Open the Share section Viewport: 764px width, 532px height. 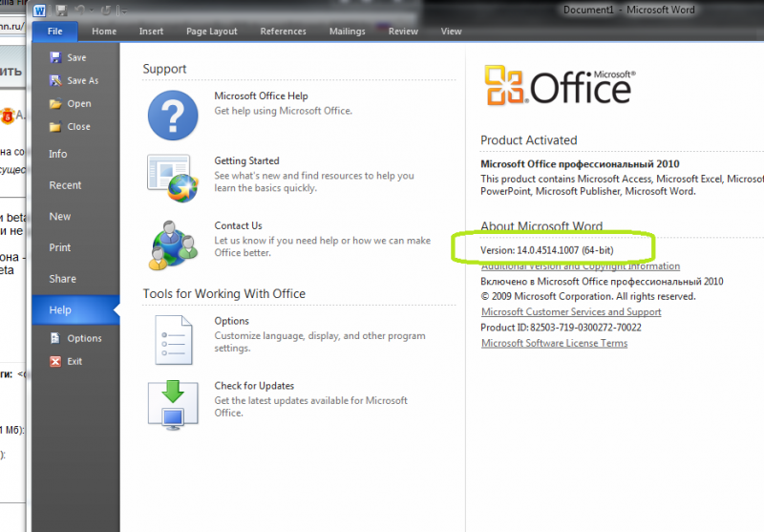coord(62,279)
